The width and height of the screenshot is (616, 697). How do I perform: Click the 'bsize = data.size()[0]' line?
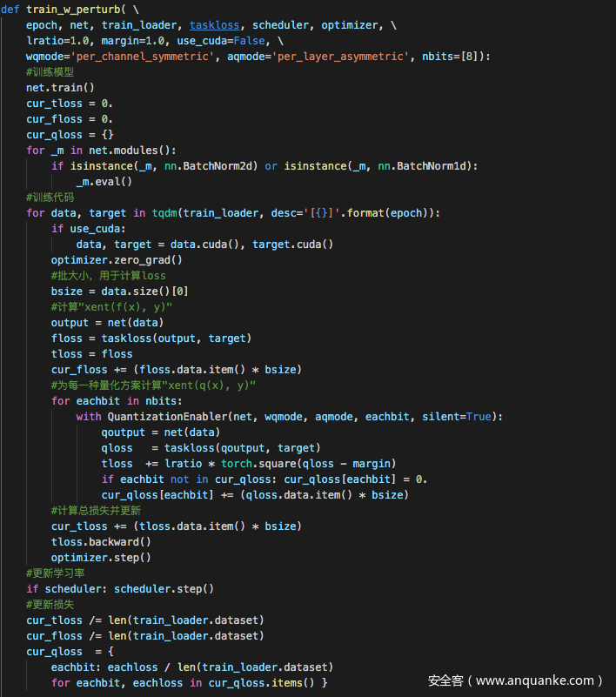(119, 292)
